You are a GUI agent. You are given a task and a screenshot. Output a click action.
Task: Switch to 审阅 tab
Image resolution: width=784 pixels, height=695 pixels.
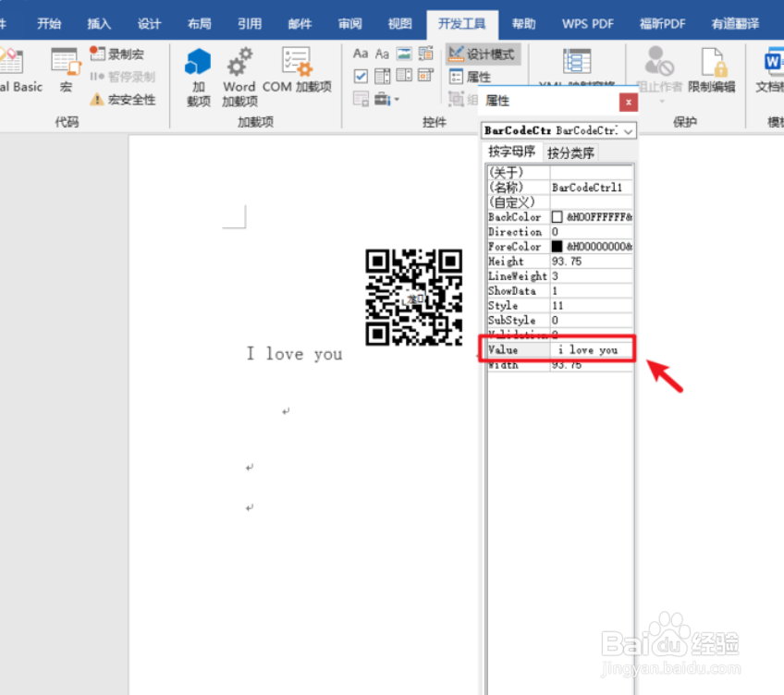coord(350,23)
